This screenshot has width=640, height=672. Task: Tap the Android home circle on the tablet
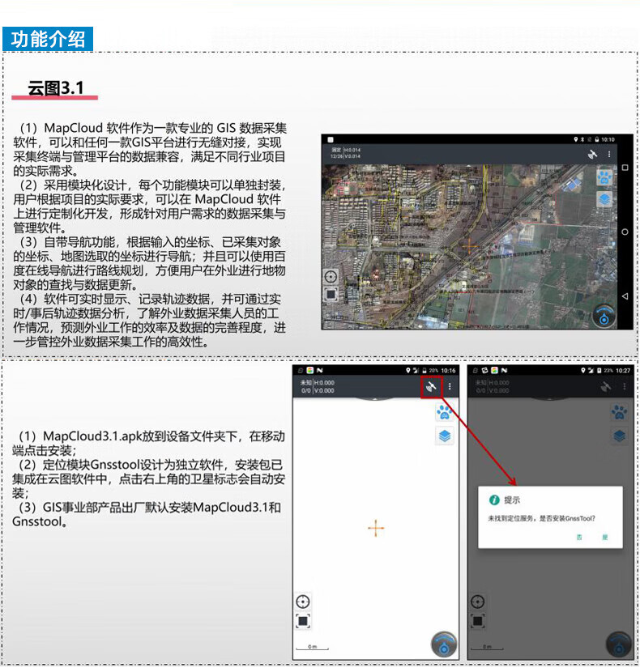[625, 232]
